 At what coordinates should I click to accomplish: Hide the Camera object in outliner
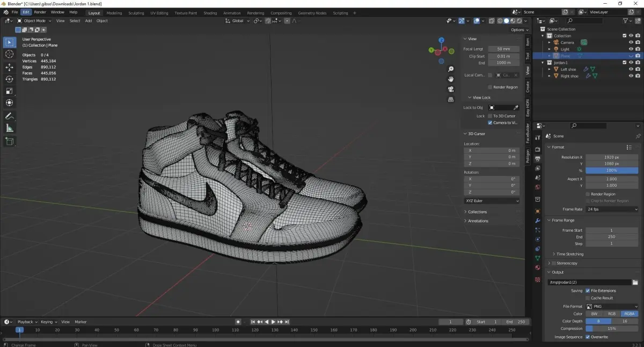pos(631,42)
